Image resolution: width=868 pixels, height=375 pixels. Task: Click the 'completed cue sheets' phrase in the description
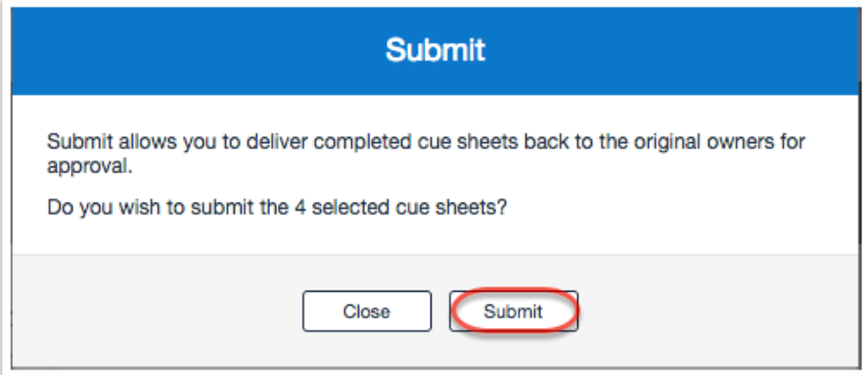(x=412, y=142)
